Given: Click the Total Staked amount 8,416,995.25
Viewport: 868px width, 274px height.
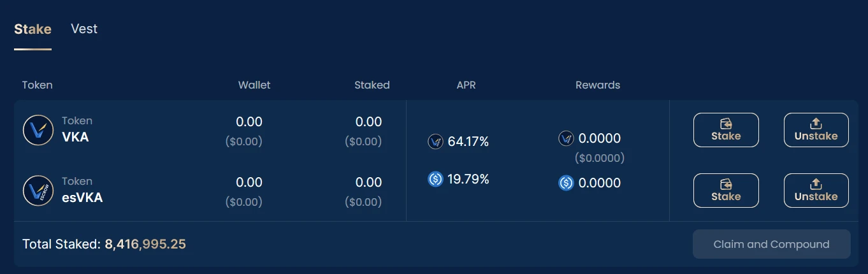Looking at the screenshot, I should 145,244.
